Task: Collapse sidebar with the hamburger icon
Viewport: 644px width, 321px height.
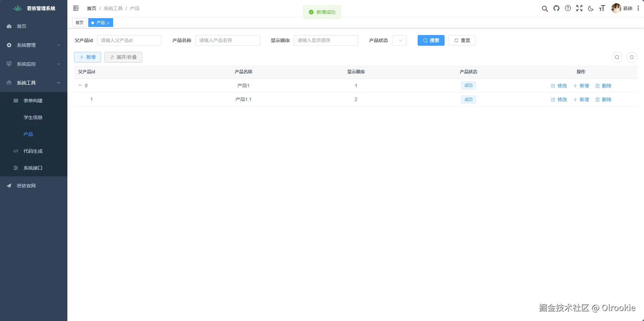Action: click(x=76, y=8)
